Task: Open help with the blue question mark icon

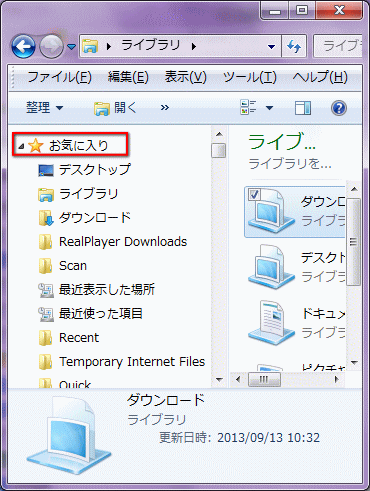Action: coord(339,108)
